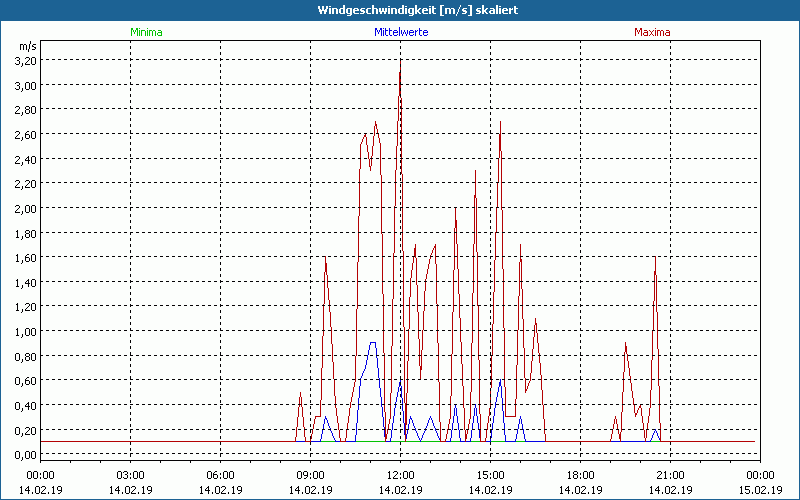Click the blue mean peak near 11:00
This screenshot has height=500, width=800.
pos(373,343)
